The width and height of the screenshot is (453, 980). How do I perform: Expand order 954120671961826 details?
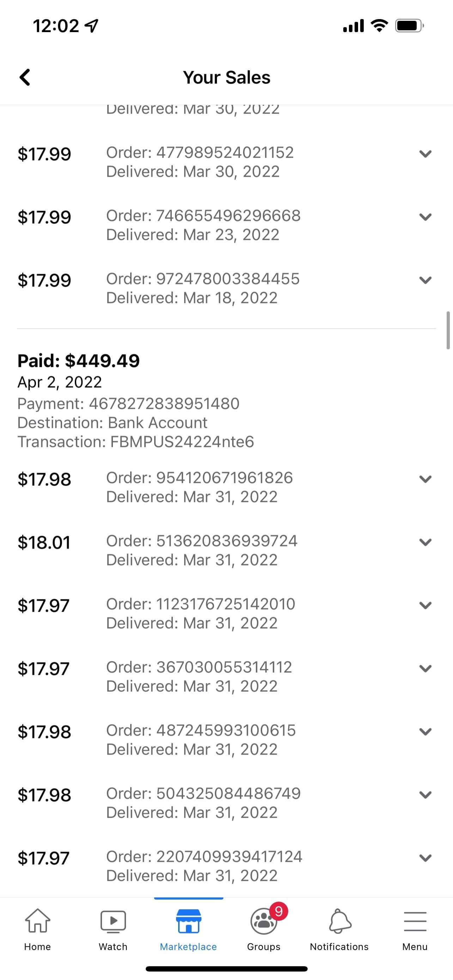click(425, 479)
